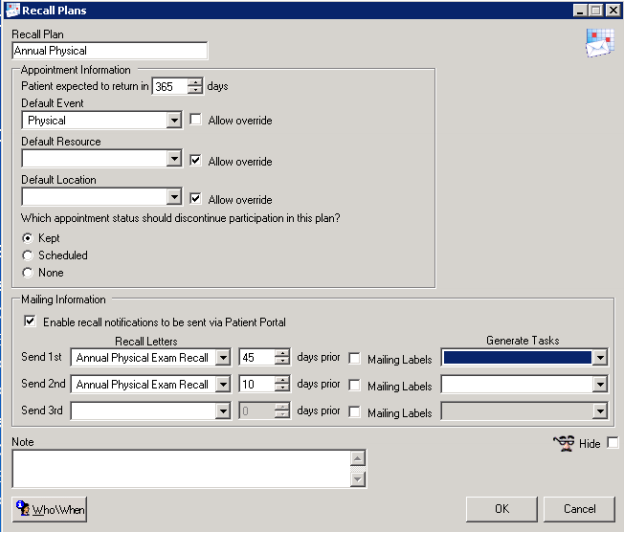Open Generate Tasks dropdown for Send 2nd
Image resolution: width=632 pixels, height=539 pixels.
tap(600, 384)
